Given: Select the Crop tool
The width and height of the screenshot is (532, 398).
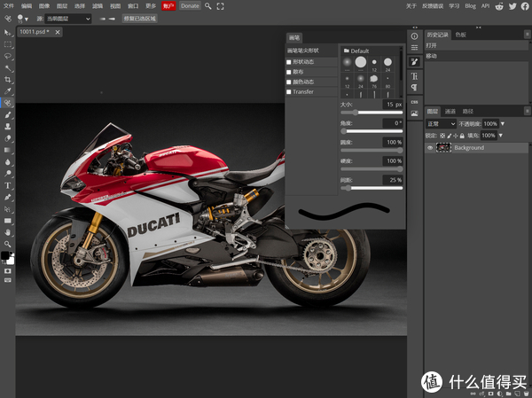Looking at the screenshot, I should pyautogui.click(x=8, y=79).
